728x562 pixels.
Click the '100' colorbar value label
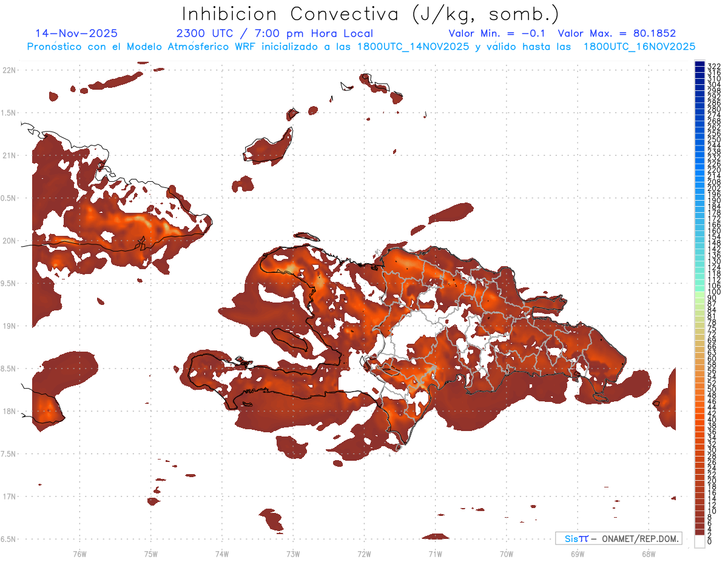(x=714, y=292)
